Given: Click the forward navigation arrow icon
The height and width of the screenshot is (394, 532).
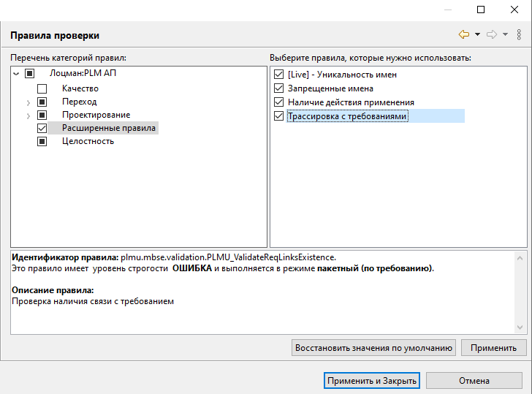Looking at the screenshot, I should pyautogui.click(x=492, y=34).
